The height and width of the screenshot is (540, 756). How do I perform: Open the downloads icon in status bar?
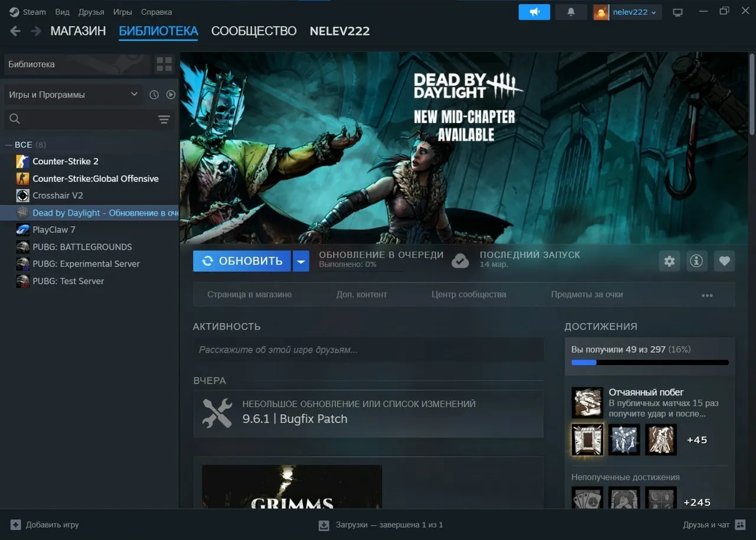click(324, 525)
